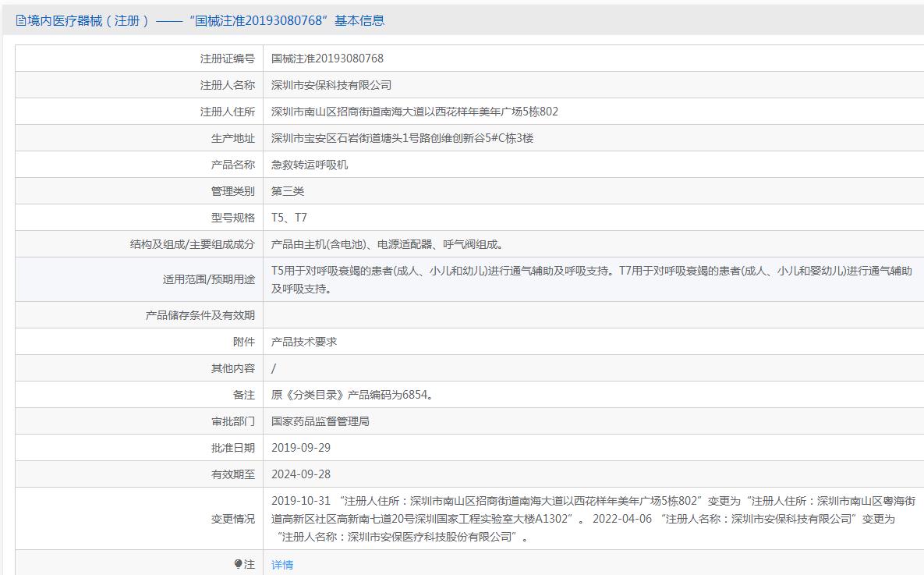924x575 pixels.
Task: Click the 批准日期 label cell
Action: [139, 448]
